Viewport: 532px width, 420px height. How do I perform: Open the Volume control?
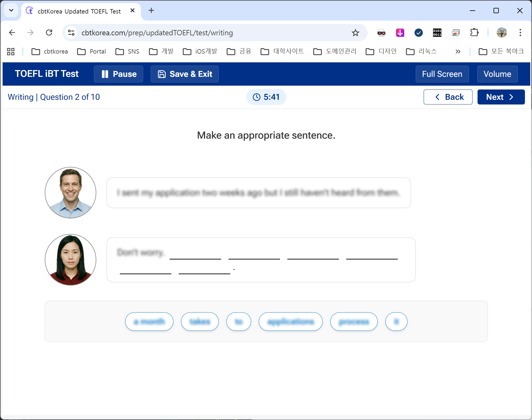pos(497,74)
